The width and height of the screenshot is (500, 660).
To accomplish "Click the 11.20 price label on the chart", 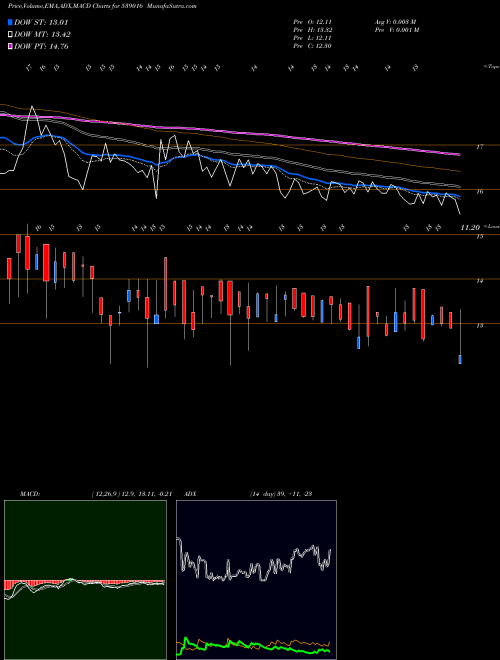I will (x=470, y=227).
